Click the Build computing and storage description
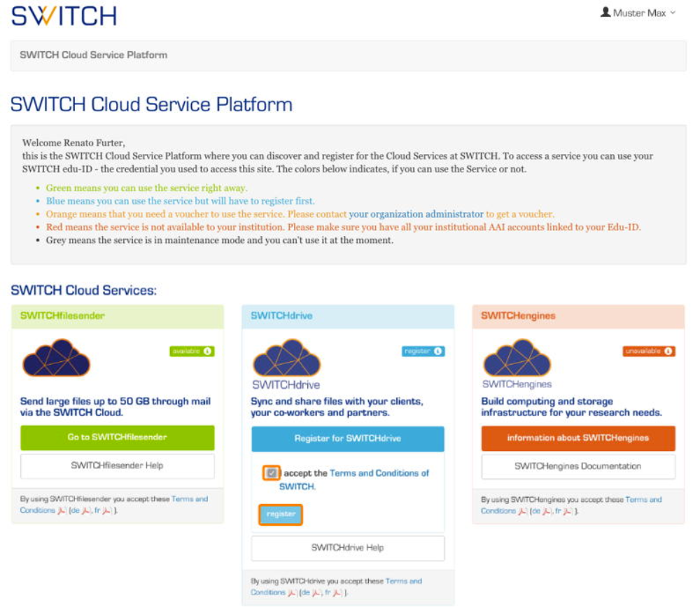This screenshot has height=607, width=700. 571,407
